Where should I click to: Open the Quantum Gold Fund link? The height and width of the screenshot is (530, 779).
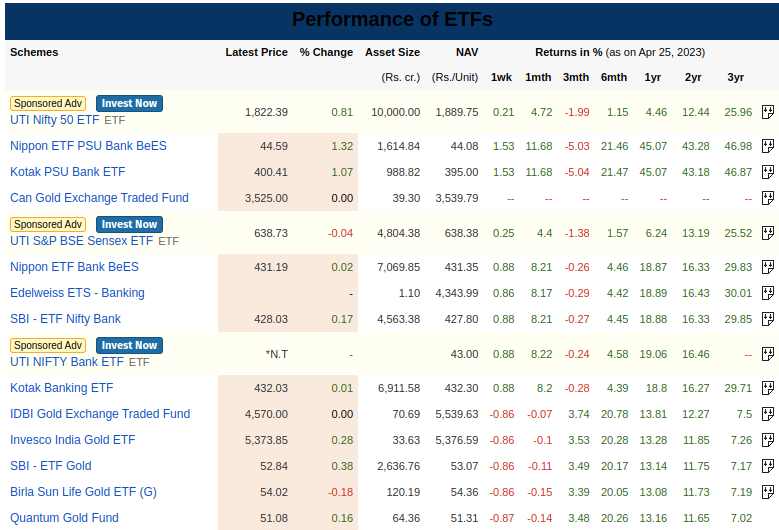(x=65, y=518)
